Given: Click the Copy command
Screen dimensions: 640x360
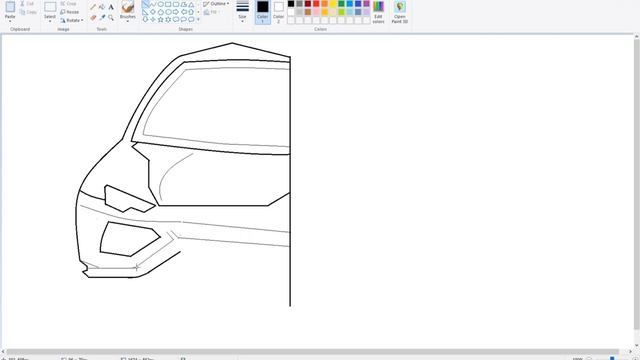Looking at the screenshot, I should point(28,12).
